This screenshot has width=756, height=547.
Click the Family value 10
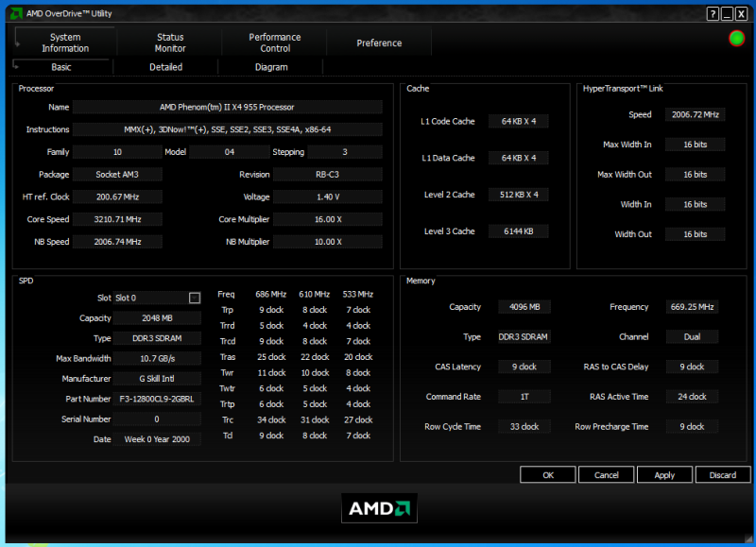point(117,152)
